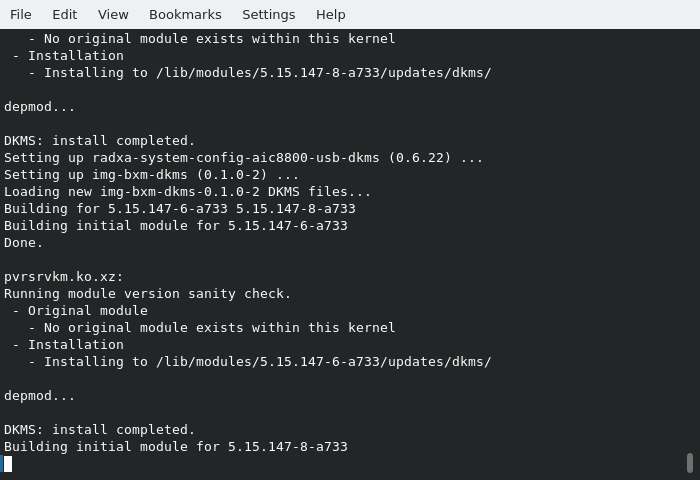
Task: Click the 'pvrsrvkm.ko.xz:' output line
Action: coord(63,277)
